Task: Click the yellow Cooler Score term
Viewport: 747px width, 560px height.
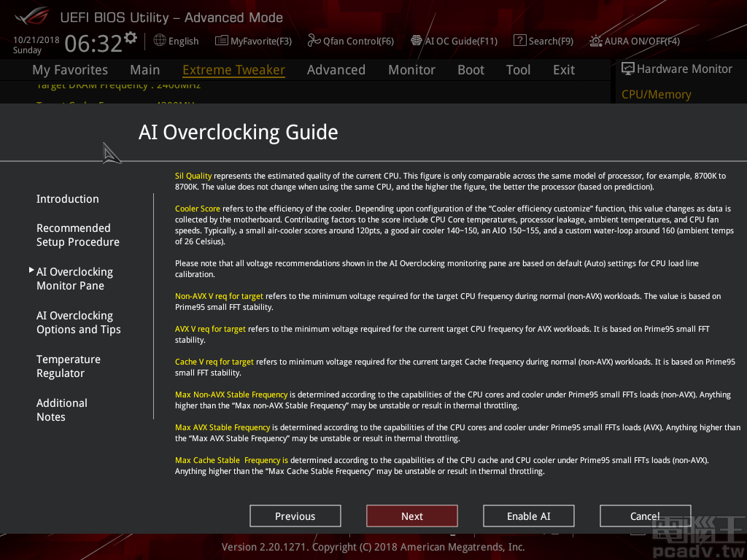Action: coord(197,209)
